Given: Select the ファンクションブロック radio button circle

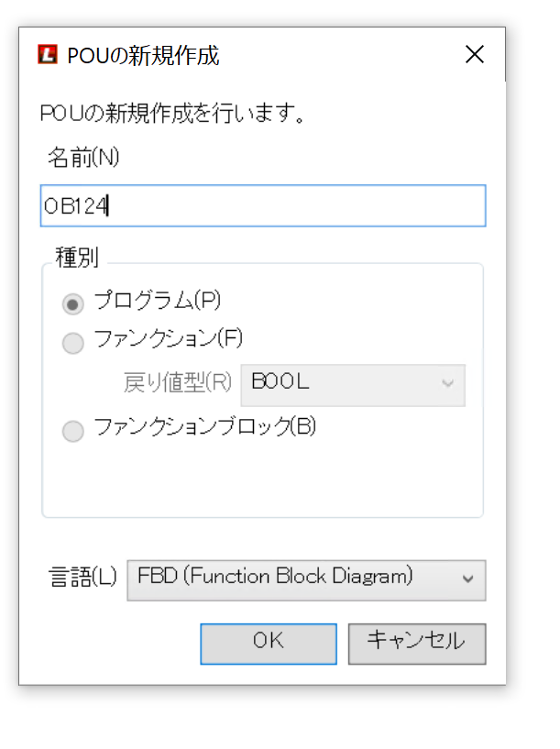Looking at the screenshot, I should 72,431.
